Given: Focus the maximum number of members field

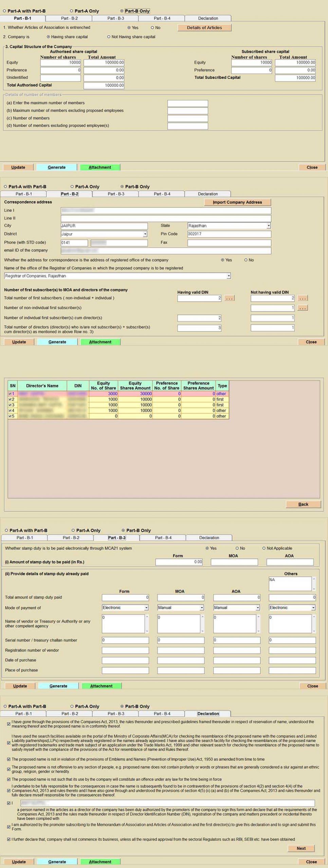Looking at the screenshot, I should [187, 103].
